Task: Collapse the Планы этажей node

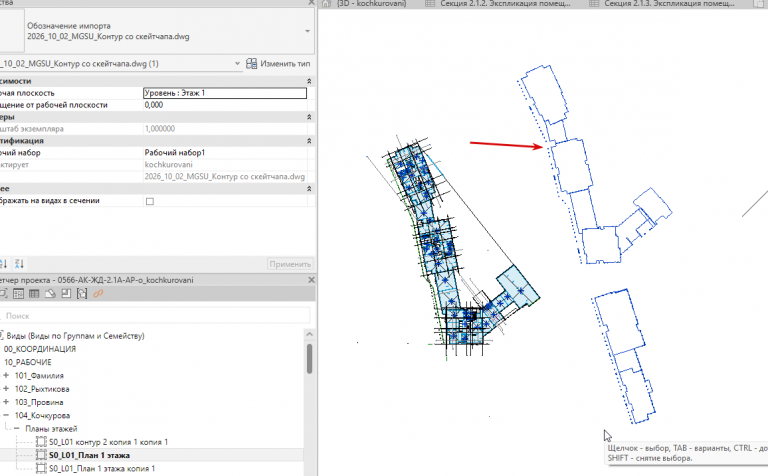Action: (17, 428)
